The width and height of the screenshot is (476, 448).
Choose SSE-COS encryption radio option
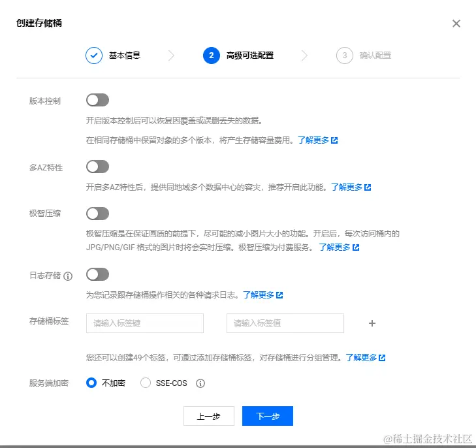[x=146, y=383]
